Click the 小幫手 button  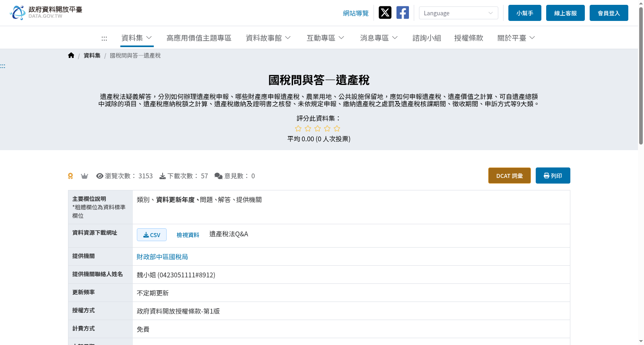pyautogui.click(x=525, y=13)
